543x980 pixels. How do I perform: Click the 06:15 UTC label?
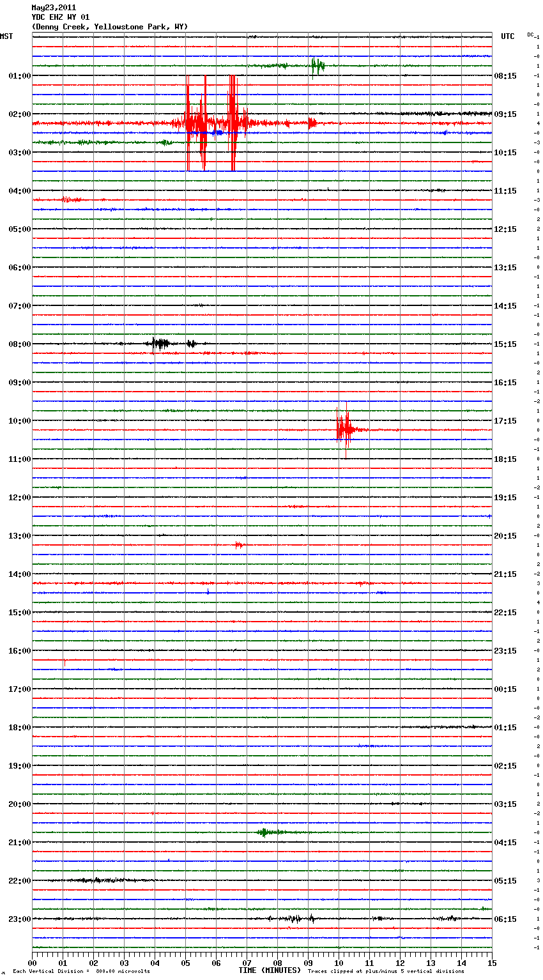click(505, 919)
